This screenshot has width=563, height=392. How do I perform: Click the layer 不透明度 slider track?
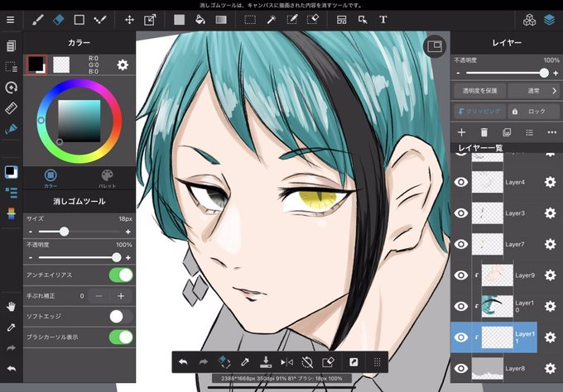(507, 73)
